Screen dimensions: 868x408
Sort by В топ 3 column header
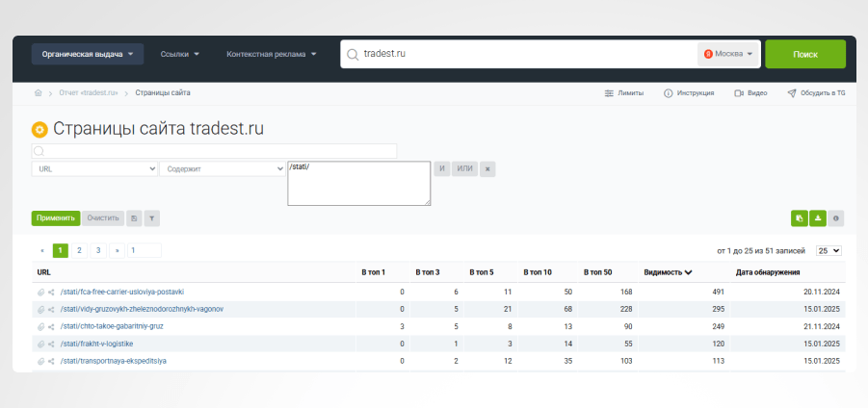(428, 272)
